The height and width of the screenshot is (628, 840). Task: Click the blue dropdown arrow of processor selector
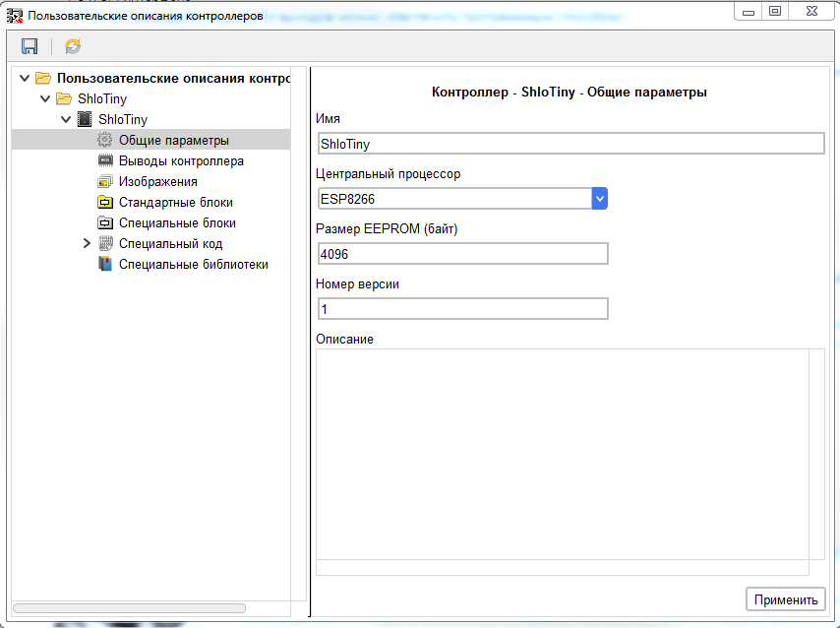(x=600, y=199)
